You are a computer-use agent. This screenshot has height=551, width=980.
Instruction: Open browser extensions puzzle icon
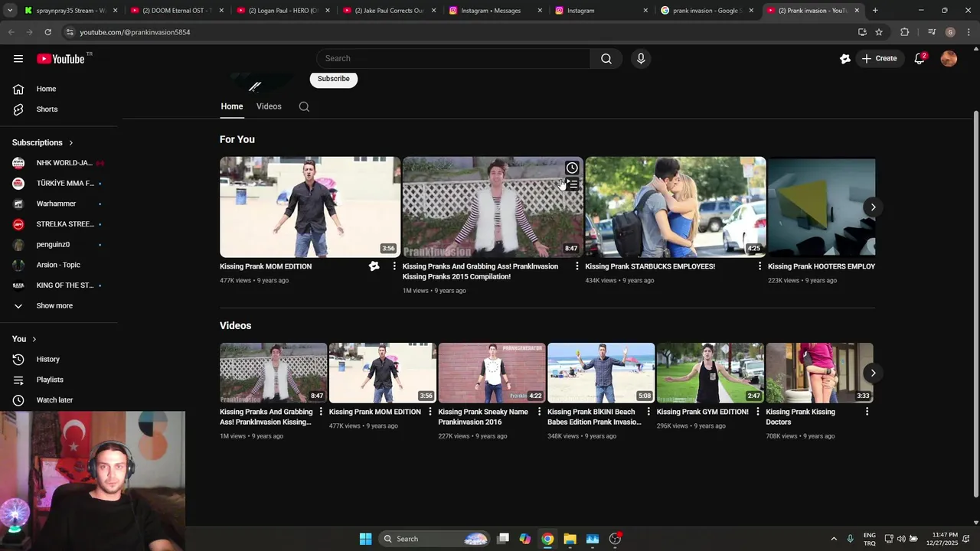(905, 32)
